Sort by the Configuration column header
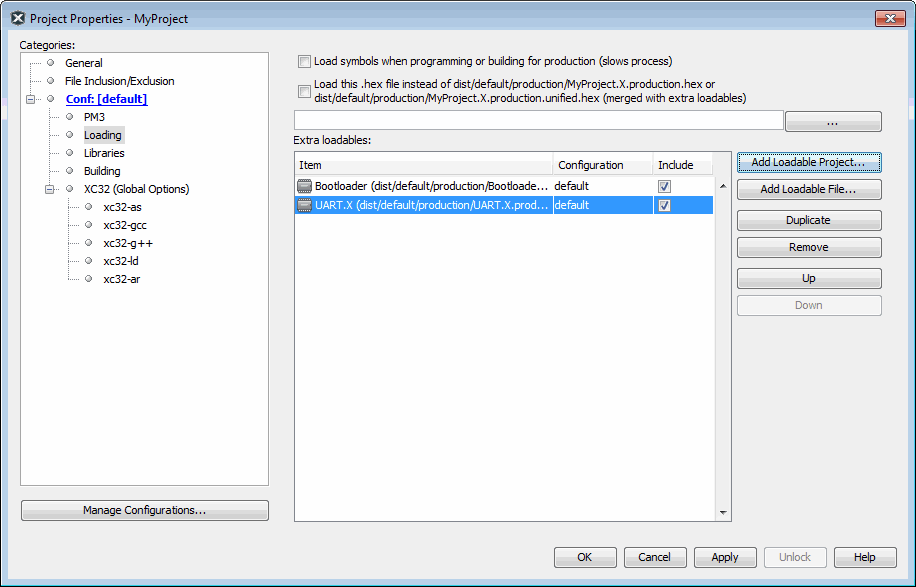916x587 pixels. tap(602, 165)
